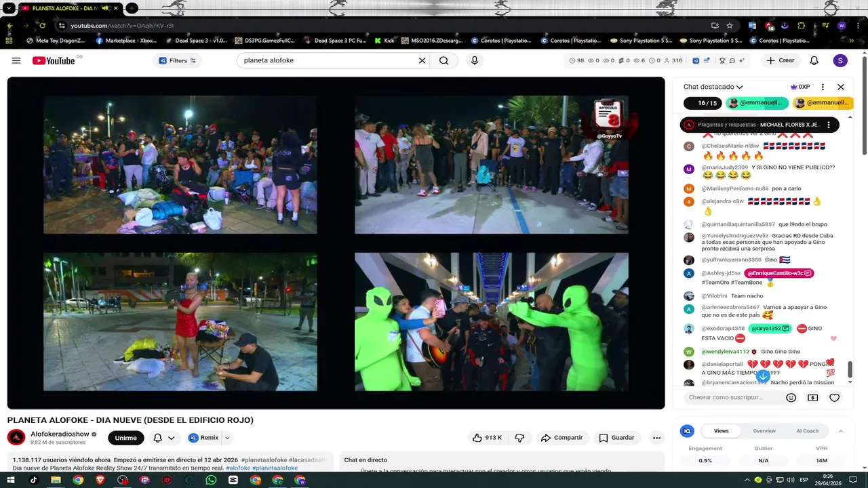Click the search field containing planeta alofoke
The image size is (868, 488).
328,60
